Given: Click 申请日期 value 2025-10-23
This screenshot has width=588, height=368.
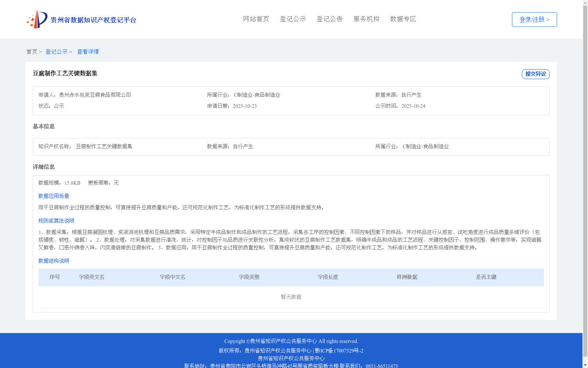Looking at the screenshot, I should click(x=245, y=106).
